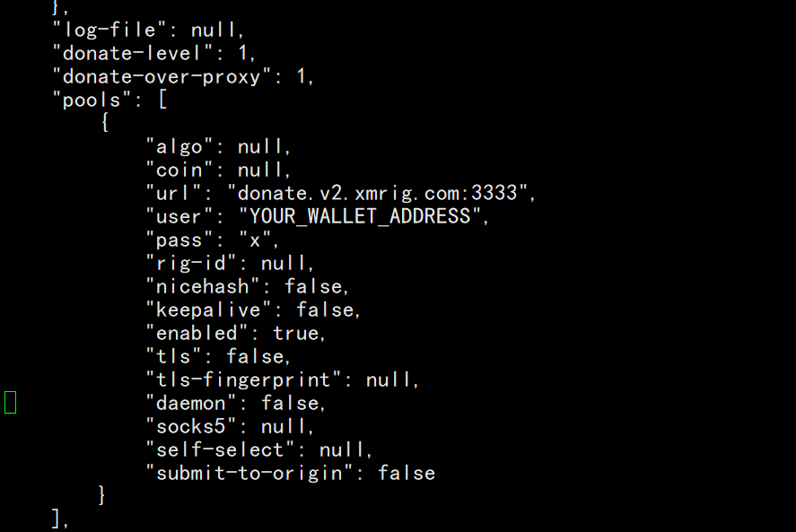The width and height of the screenshot is (796, 532).
Task: Click the green cursor block at left margin
Action: [10, 403]
